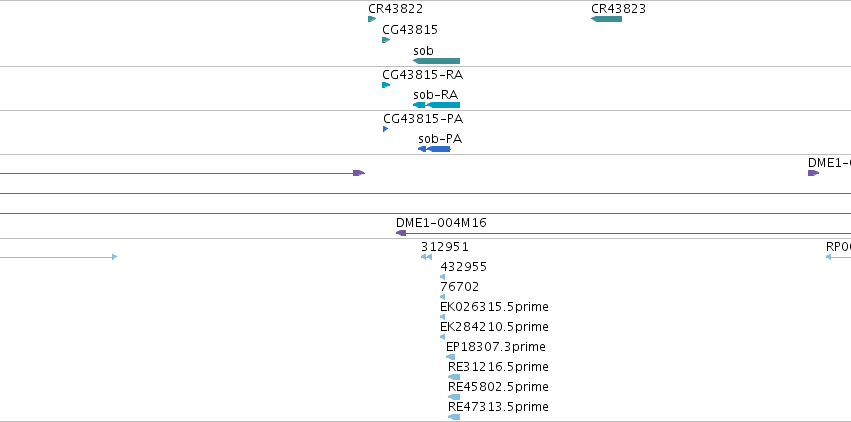The image size is (851, 422).
Task: Click the CG43815 gene feature arrow
Action: point(386,40)
